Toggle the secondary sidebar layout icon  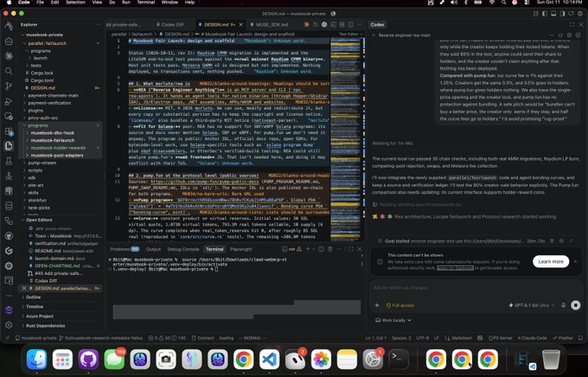coord(563,14)
